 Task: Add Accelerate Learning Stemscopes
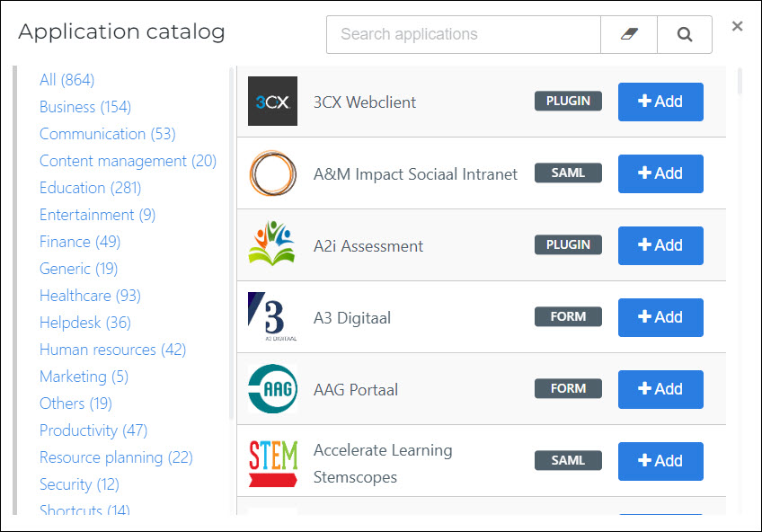[x=660, y=461]
